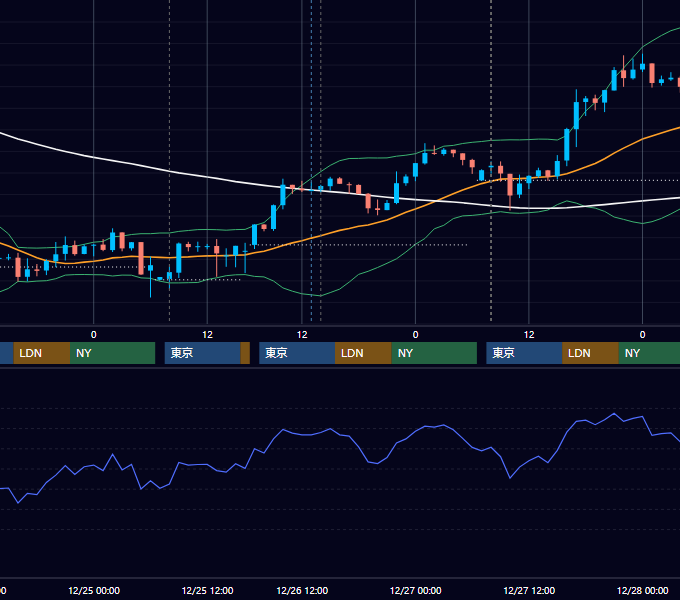The width and height of the screenshot is (680, 600).
Task: Click the 12/25 12:00 time axis label
Action: (x=207, y=590)
